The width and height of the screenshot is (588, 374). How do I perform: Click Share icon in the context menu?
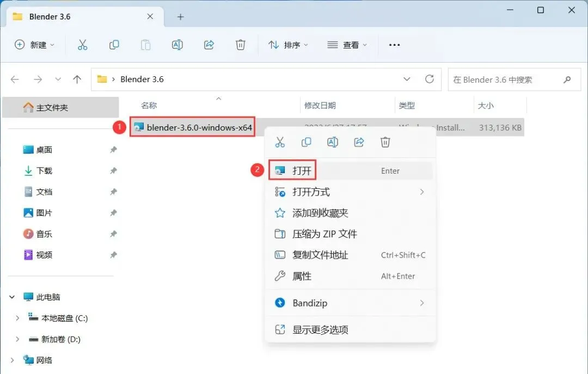pyautogui.click(x=359, y=142)
